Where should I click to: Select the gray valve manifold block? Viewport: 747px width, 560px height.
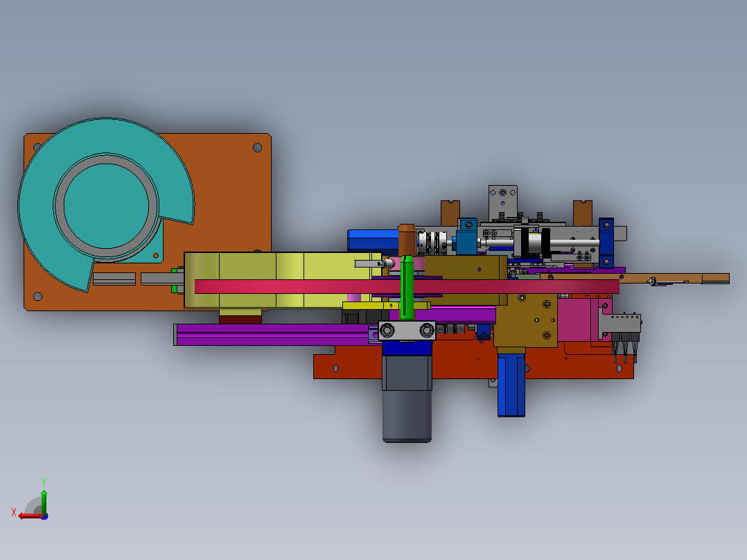pyautogui.click(x=621, y=324)
